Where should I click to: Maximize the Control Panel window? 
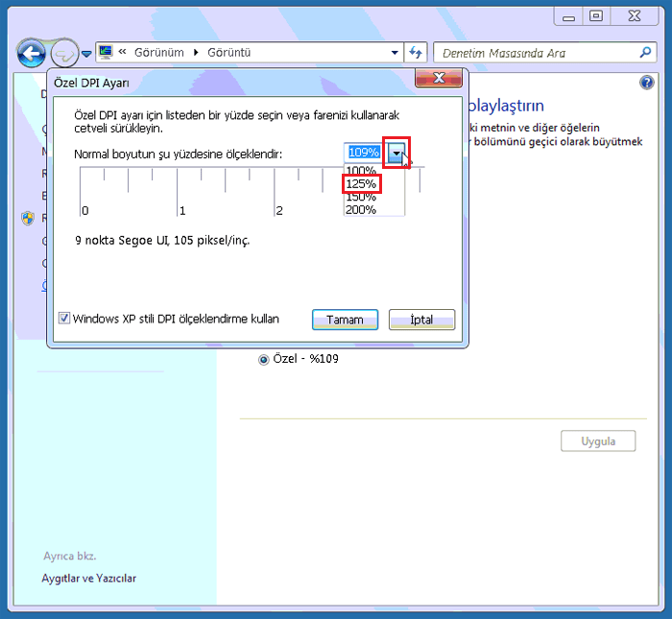596,16
